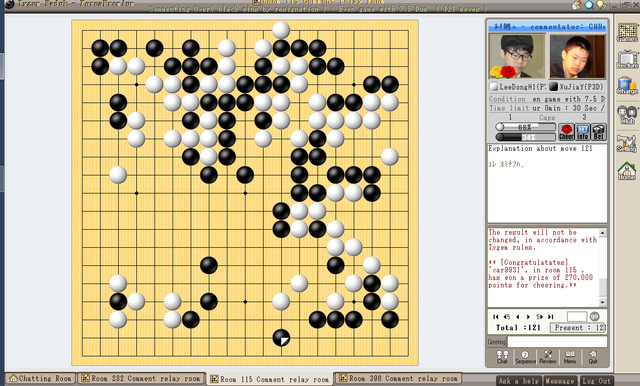Click the round go button
Viewport: 640px width, 386px height.
[594, 316]
